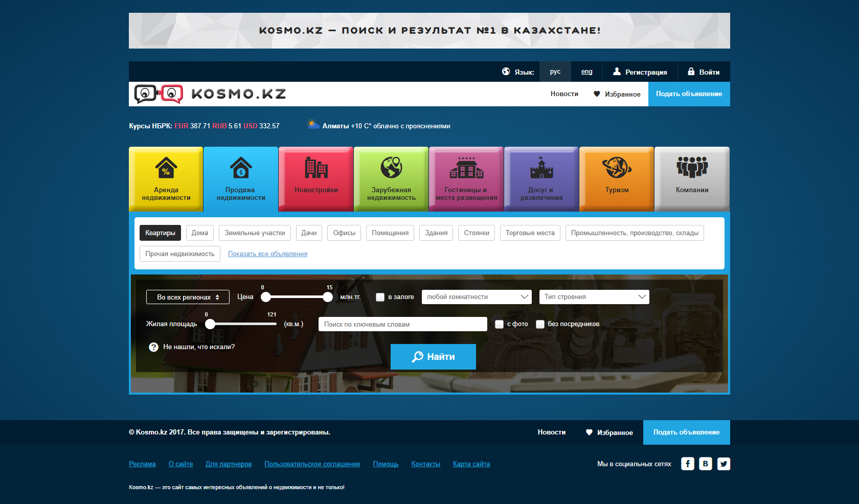This screenshot has height=504, width=859.
Task: Open the Twitter social icon
Action: (x=724, y=464)
